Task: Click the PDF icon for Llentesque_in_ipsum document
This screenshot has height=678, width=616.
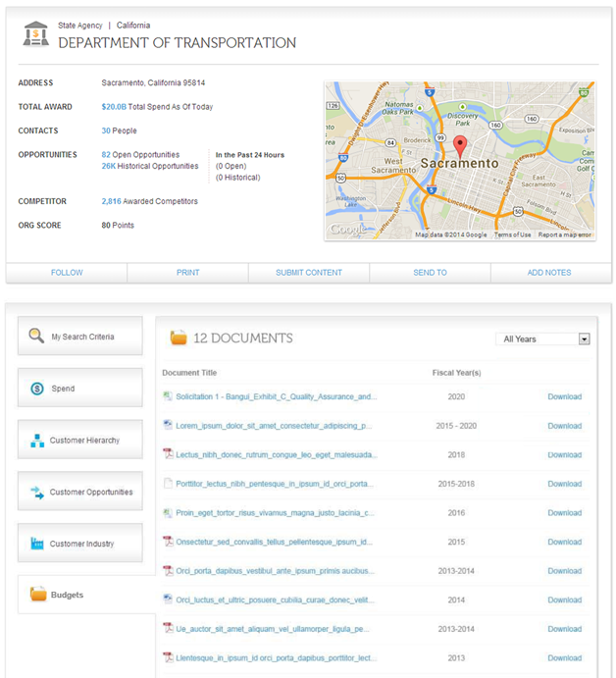Action: [168, 657]
